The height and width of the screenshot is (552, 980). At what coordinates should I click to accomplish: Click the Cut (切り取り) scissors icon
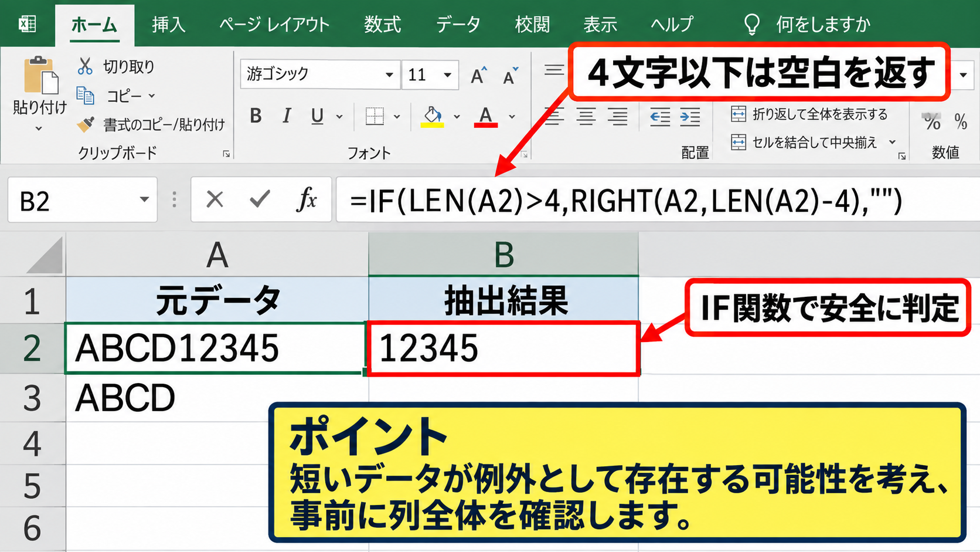pos(85,66)
